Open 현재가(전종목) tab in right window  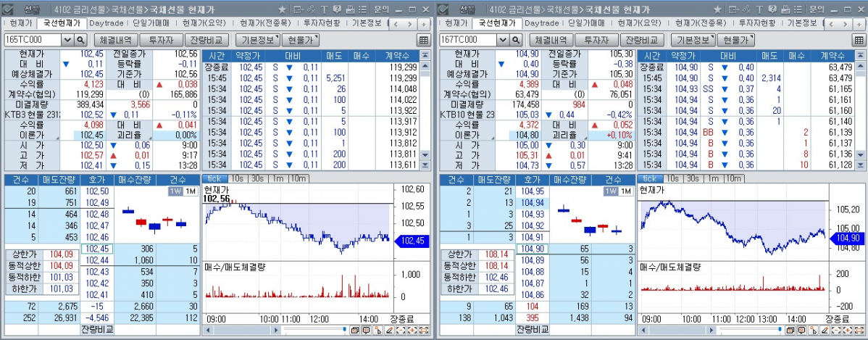point(699,23)
